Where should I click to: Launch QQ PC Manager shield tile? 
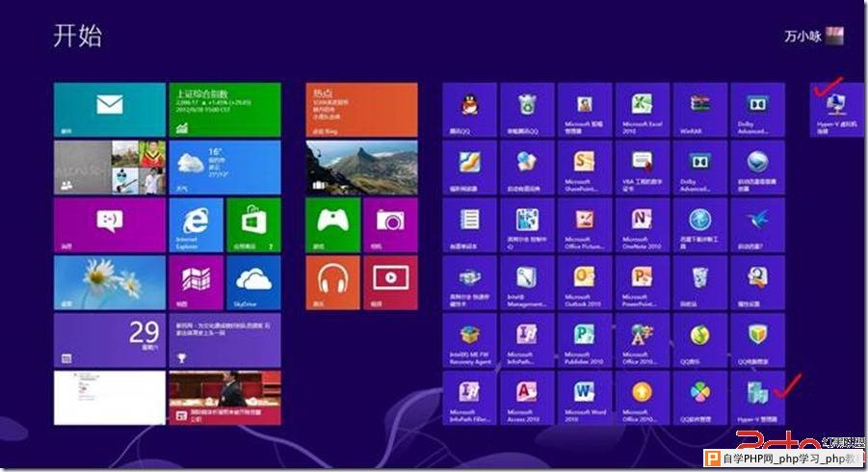pos(757,340)
